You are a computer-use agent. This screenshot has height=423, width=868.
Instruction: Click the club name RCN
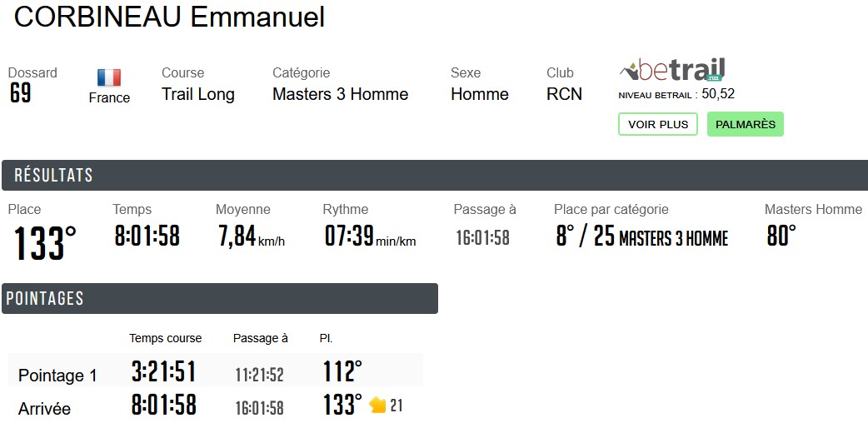click(x=564, y=94)
